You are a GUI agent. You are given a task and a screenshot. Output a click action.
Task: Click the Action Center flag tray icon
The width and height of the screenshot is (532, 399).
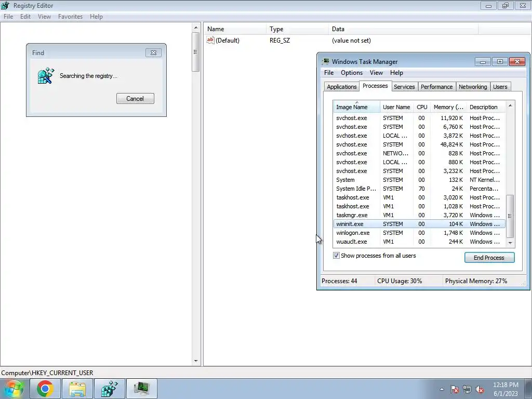[x=455, y=389]
